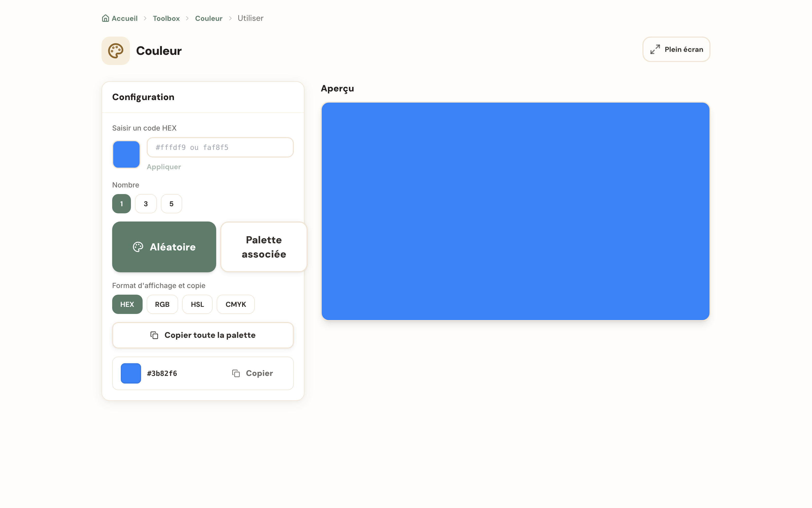
Task: Click the home icon beside Accueil
Action: 105,18
